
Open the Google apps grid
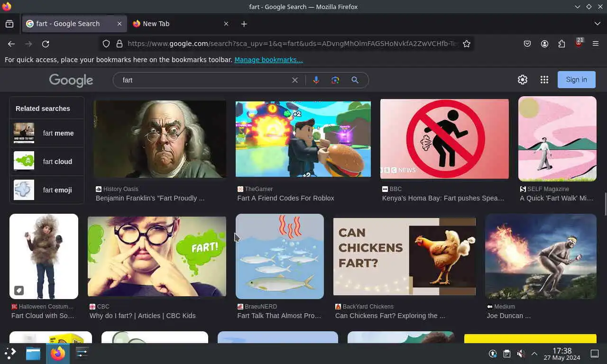point(544,80)
